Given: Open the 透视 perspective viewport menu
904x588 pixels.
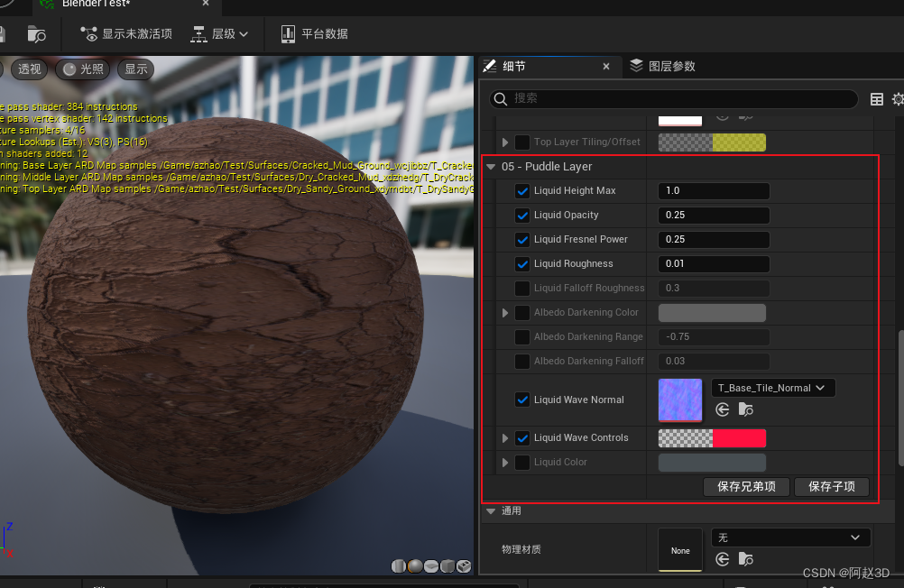Looking at the screenshot, I should [x=30, y=69].
